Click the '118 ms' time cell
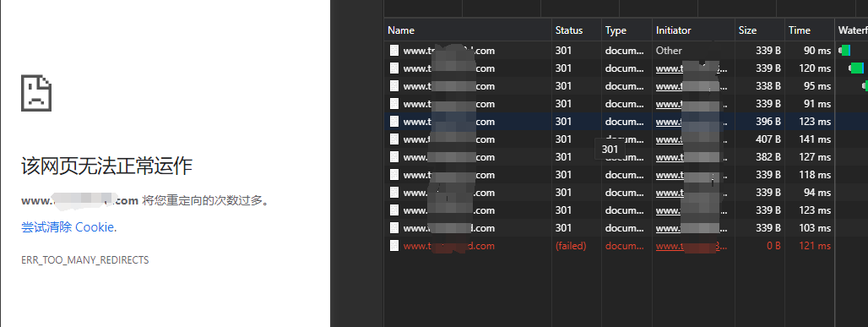The height and width of the screenshot is (327, 868). (x=815, y=175)
